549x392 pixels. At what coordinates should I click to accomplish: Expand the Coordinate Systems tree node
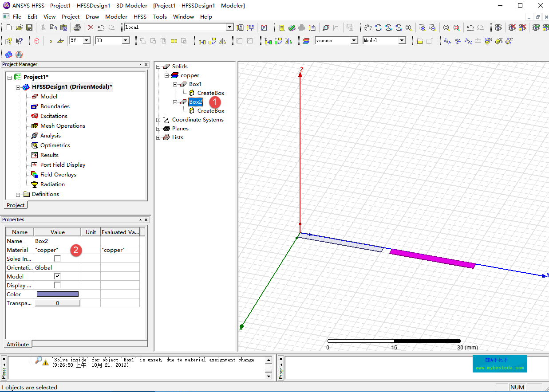(158, 120)
